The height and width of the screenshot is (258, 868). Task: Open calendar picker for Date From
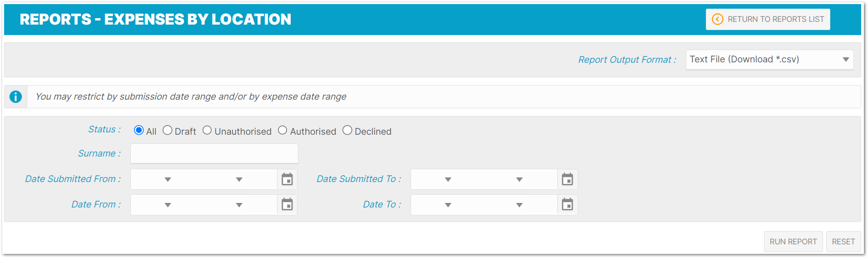click(287, 205)
